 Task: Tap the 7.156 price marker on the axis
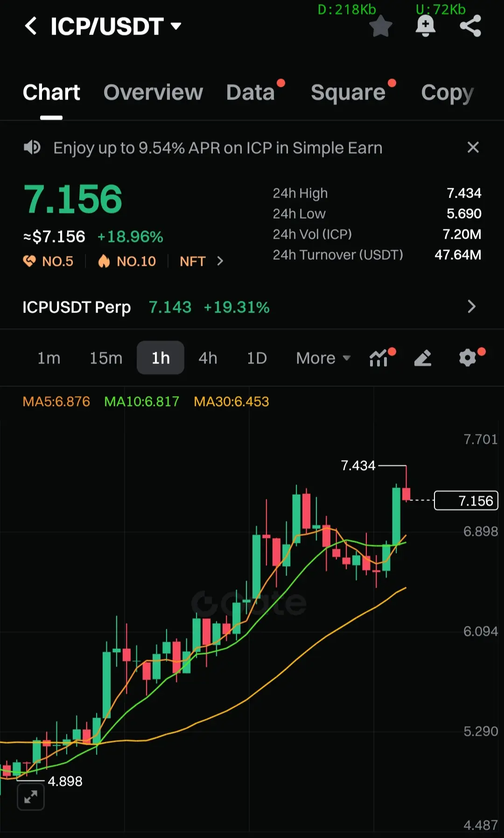click(x=466, y=501)
